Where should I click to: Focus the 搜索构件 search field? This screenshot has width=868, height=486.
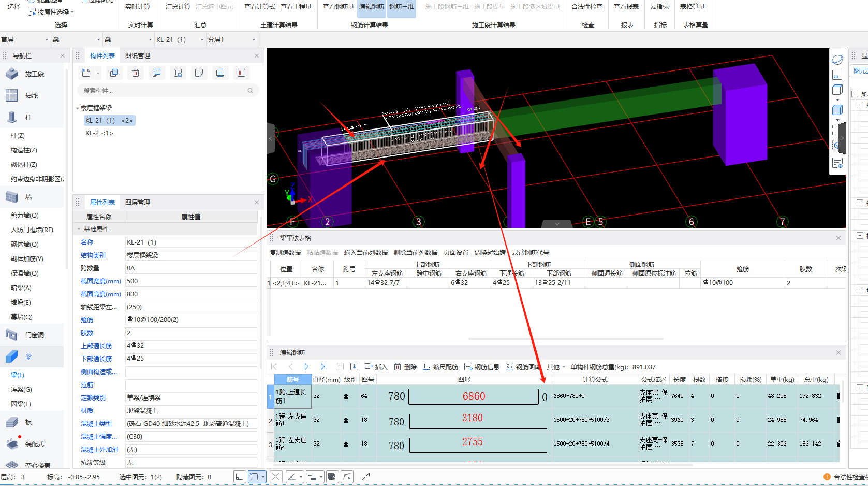click(x=168, y=90)
